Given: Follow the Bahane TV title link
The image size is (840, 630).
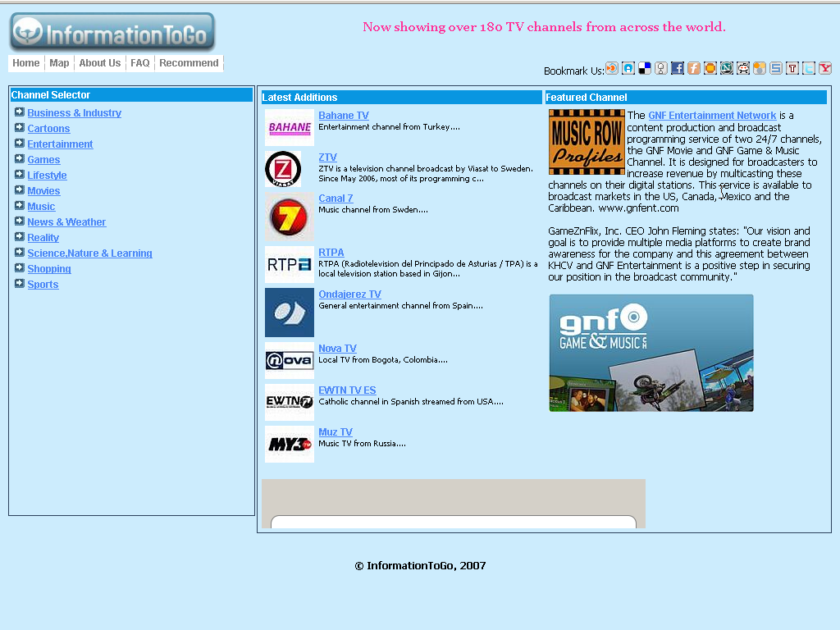Looking at the screenshot, I should (x=344, y=115).
